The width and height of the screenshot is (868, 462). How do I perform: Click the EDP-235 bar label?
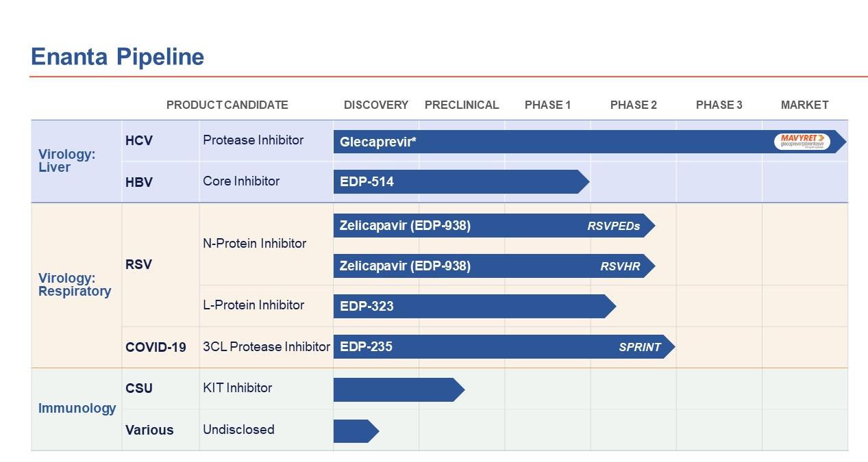366,346
